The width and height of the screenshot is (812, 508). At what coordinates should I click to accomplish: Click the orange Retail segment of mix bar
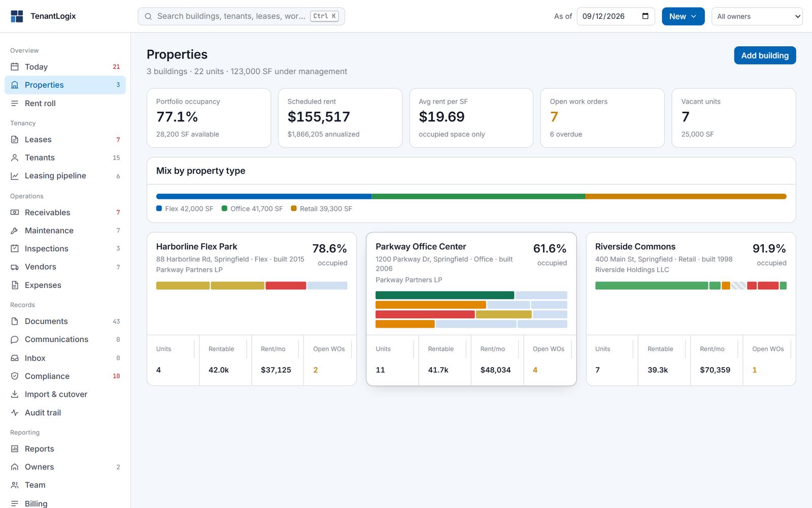pyautogui.click(x=686, y=197)
